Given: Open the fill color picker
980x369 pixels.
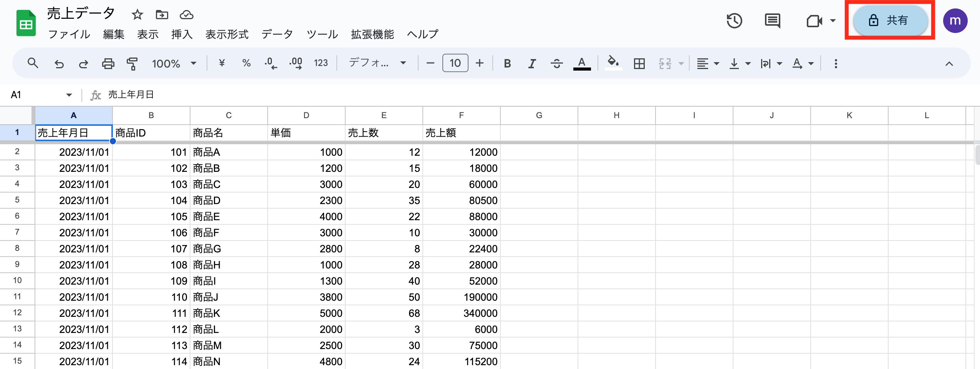Looking at the screenshot, I should (x=613, y=63).
